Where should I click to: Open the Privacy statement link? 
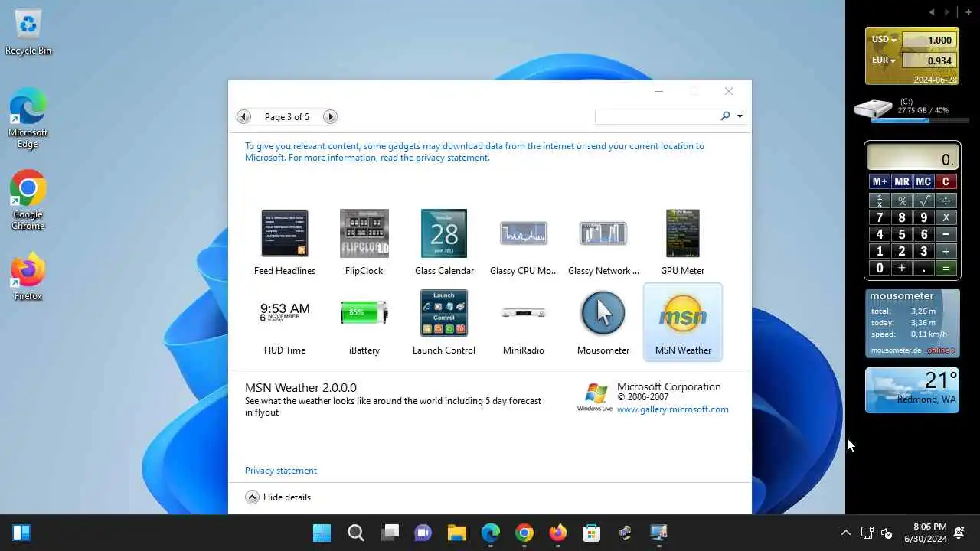pyautogui.click(x=281, y=471)
